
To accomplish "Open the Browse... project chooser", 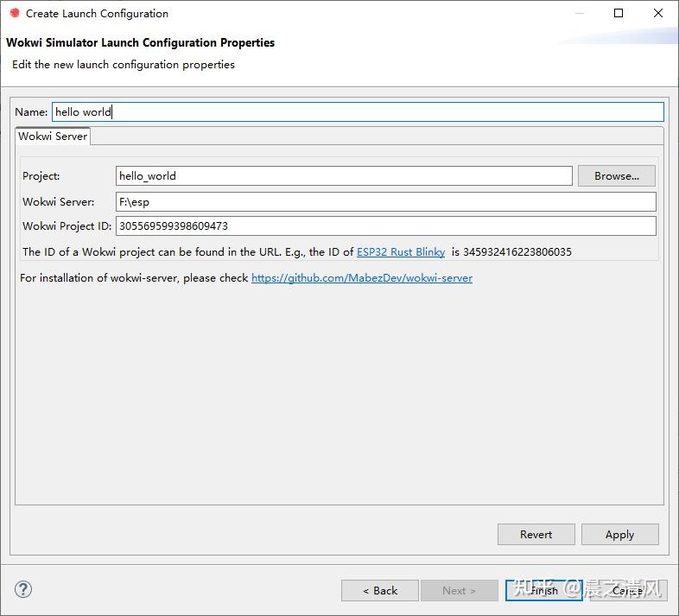I will 617,176.
